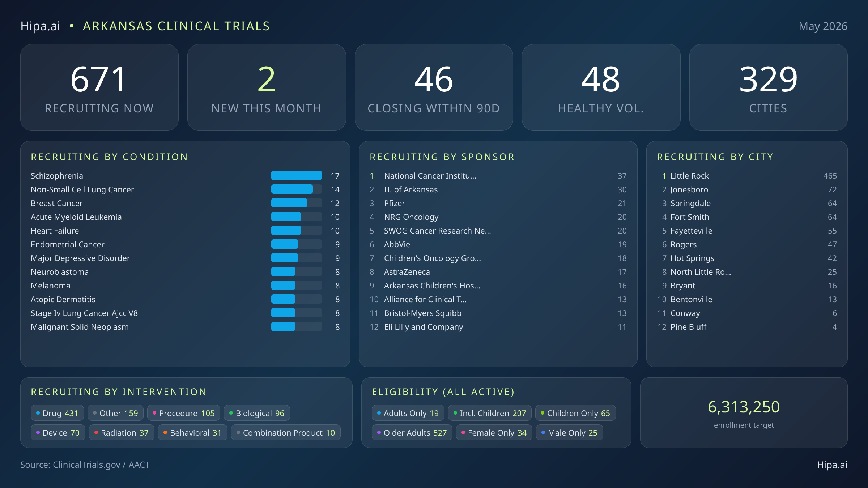Click the Behavioral 31 chip
This screenshot has width=868, height=488.
click(192, 432)
